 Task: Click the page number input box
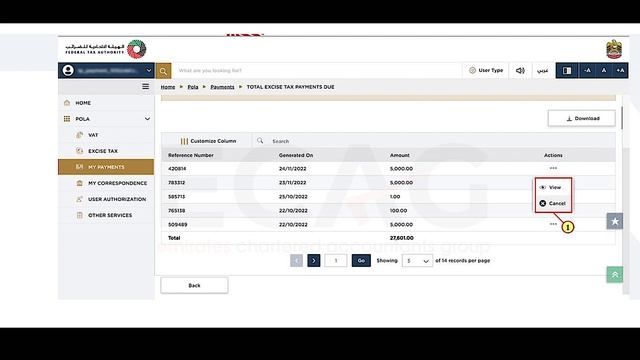[336, 260]
